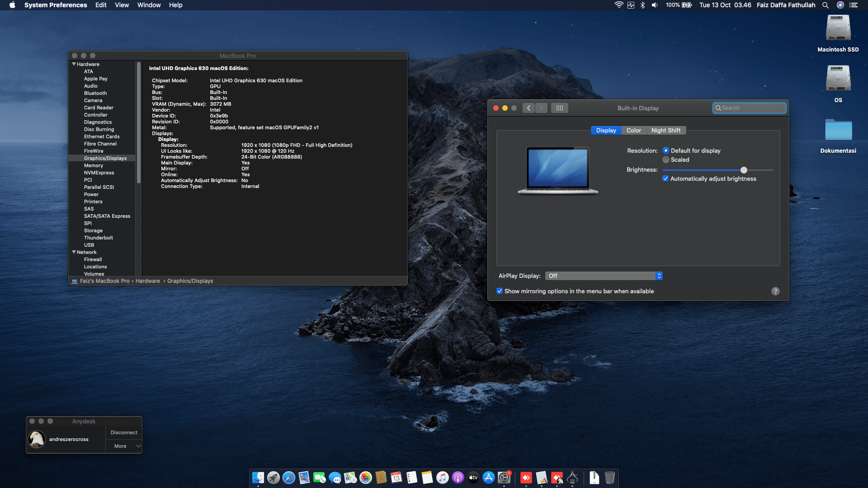Viewport: 868px width, 488px height.
Task: Open Maps from the Dock
Action: (350, 478)
